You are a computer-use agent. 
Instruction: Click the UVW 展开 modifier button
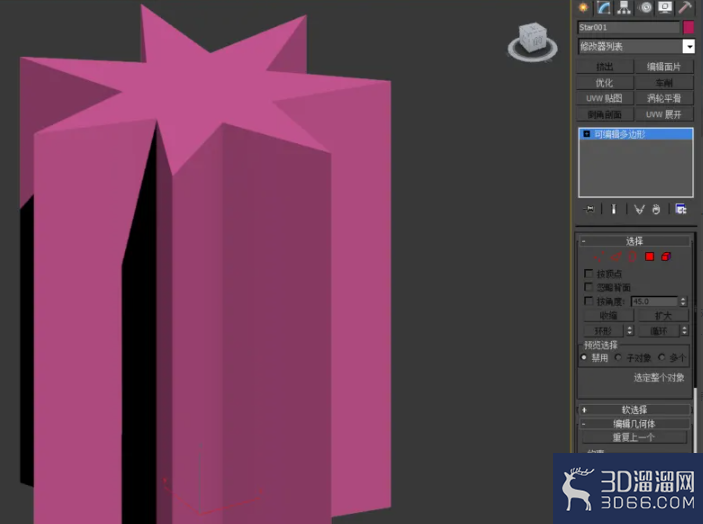coord(664,114)
